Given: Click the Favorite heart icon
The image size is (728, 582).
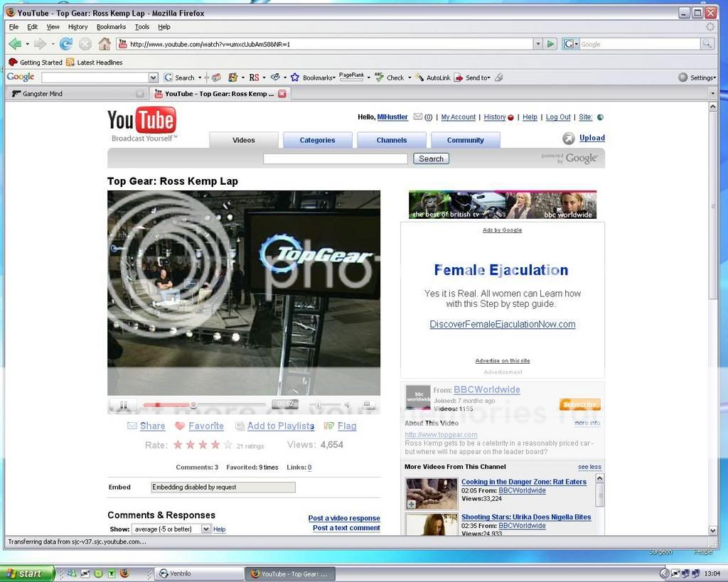Looking at the screenshot, I should [180, 426].
